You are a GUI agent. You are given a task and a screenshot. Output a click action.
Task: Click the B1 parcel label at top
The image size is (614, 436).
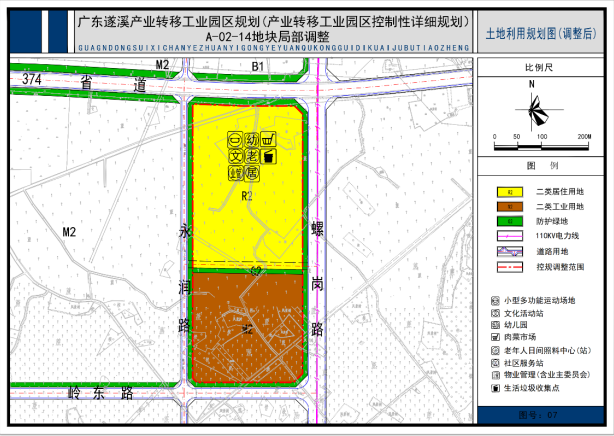pos(257,65)
